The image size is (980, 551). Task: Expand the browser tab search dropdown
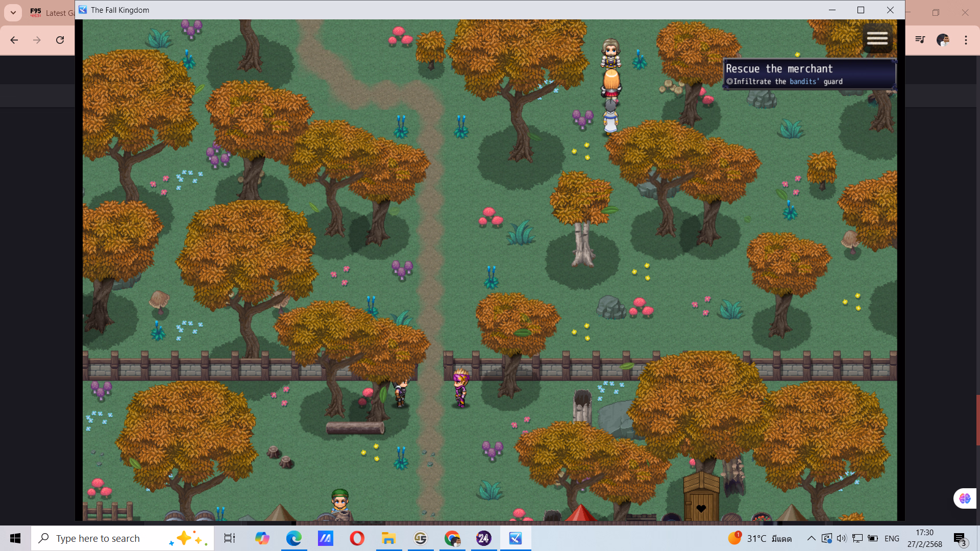click(13, 13)
